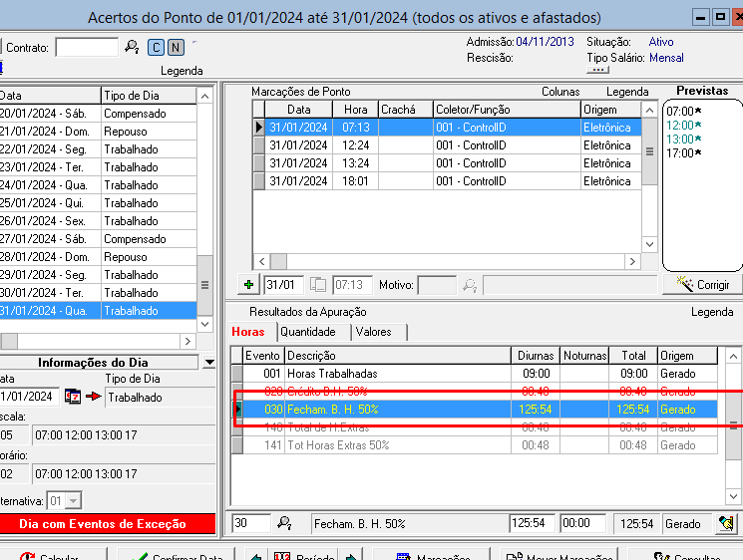Image resolution: width=743 pixels, height=560 pixels.
Task: Click the Motivo search icon
Action: (x=470, y=285)
